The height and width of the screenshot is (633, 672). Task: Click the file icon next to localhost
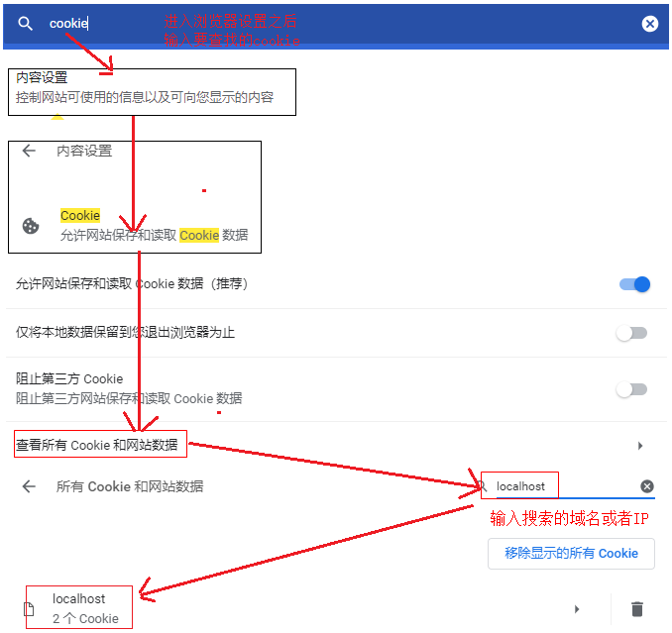pyautogui.click(x=29, y=608)
